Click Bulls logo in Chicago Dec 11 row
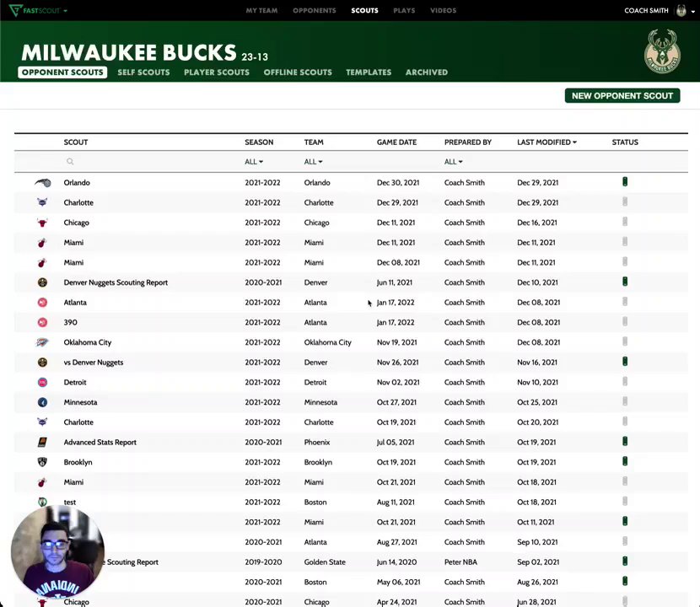700x607 pixels. (x=42, y=223)
